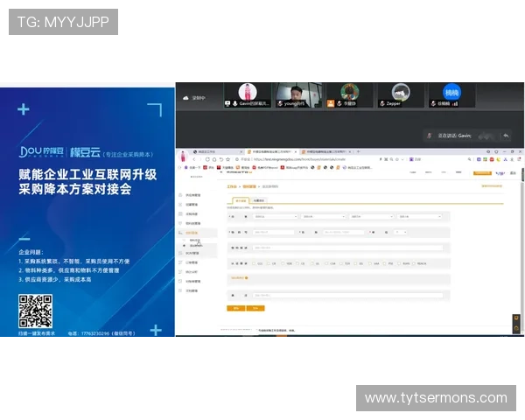525x420 pixels.
Task: Click the QR code on the poster
Action: 35,311
